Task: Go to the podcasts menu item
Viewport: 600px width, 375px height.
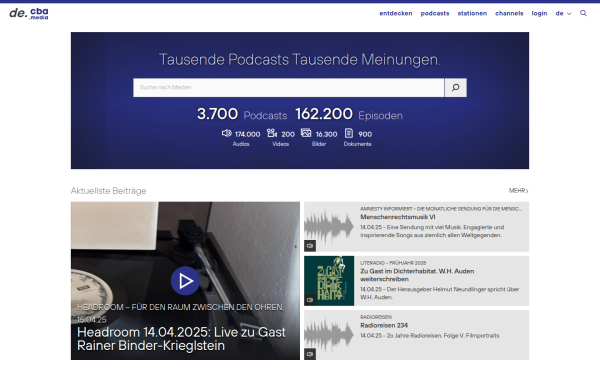Action: [435, 13]
